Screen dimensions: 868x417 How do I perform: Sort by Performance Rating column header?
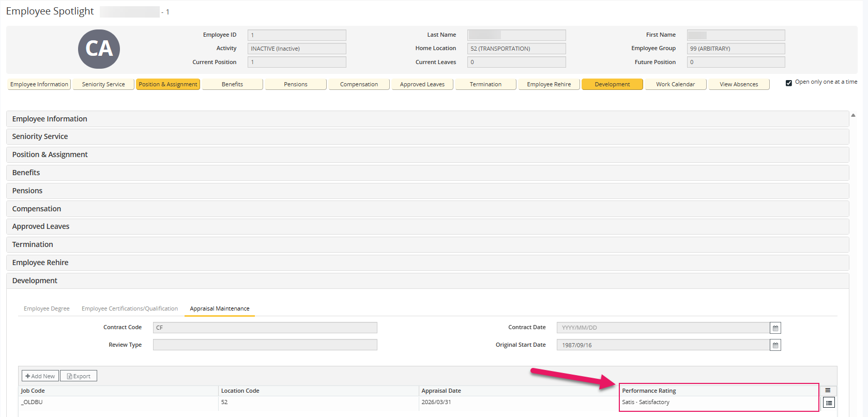(719, 391)
